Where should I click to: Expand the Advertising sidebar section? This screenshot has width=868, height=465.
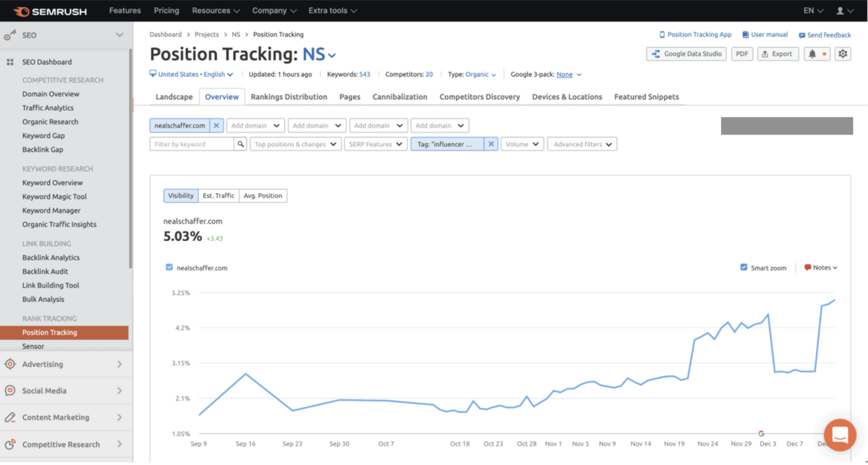point(119,364)
